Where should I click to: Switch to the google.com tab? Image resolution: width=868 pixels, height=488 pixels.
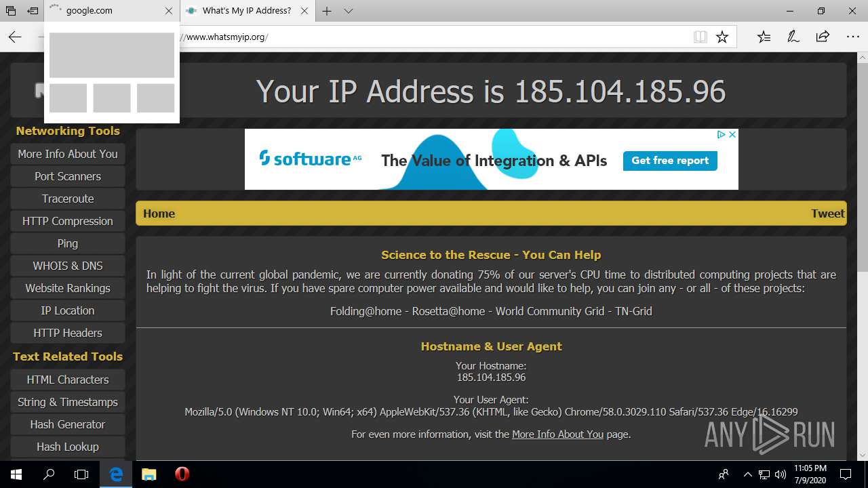(106, 11)
